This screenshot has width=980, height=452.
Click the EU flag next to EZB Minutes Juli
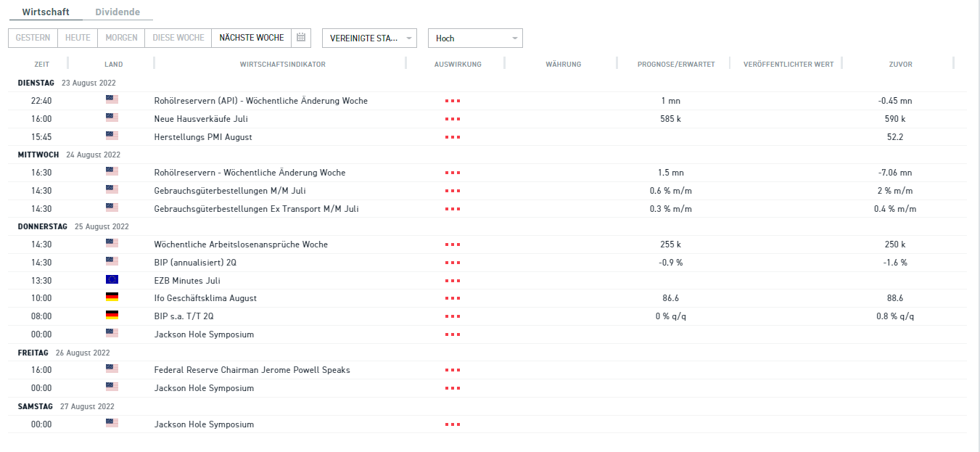112,279
